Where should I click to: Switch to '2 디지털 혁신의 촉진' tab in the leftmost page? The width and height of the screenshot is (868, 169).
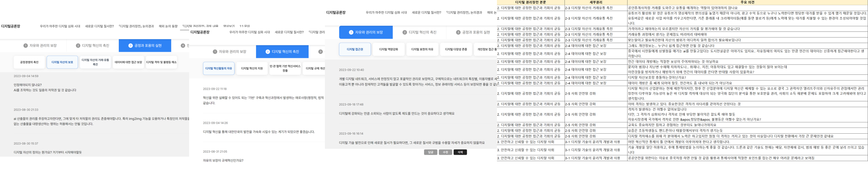[x=93, y=46]
